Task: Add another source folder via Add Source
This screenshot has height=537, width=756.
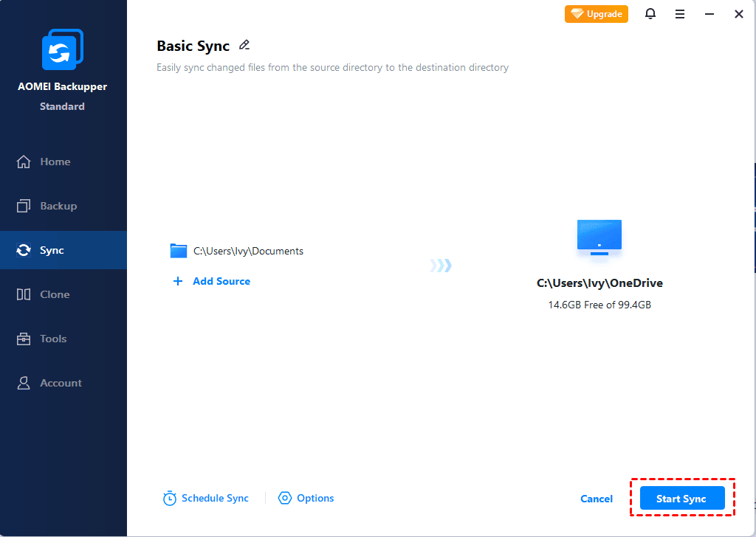Action: pos(211,281)
